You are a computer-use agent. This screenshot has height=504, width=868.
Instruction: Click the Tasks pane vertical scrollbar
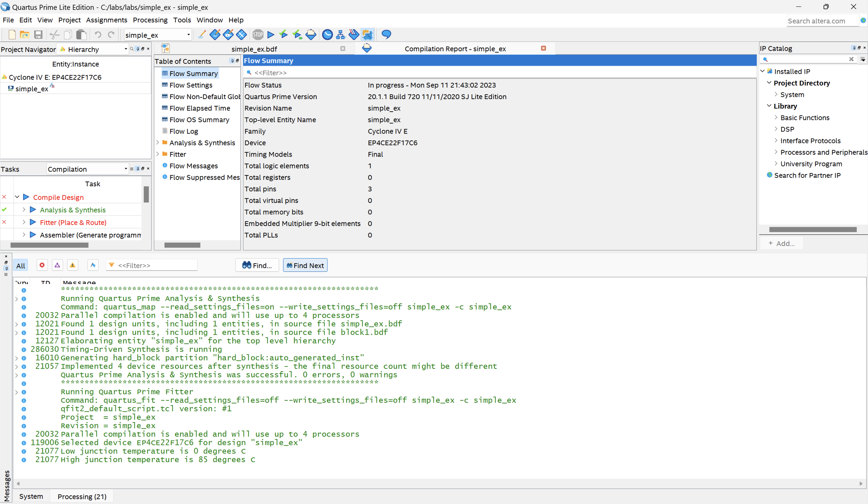coord(146,195)
